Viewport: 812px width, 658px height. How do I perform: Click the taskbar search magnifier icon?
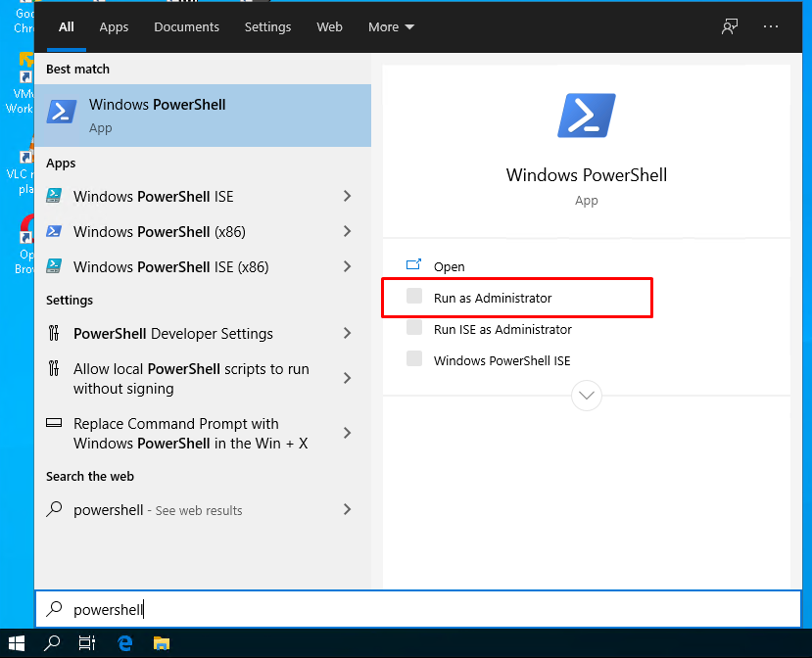(x=52, y=643)
